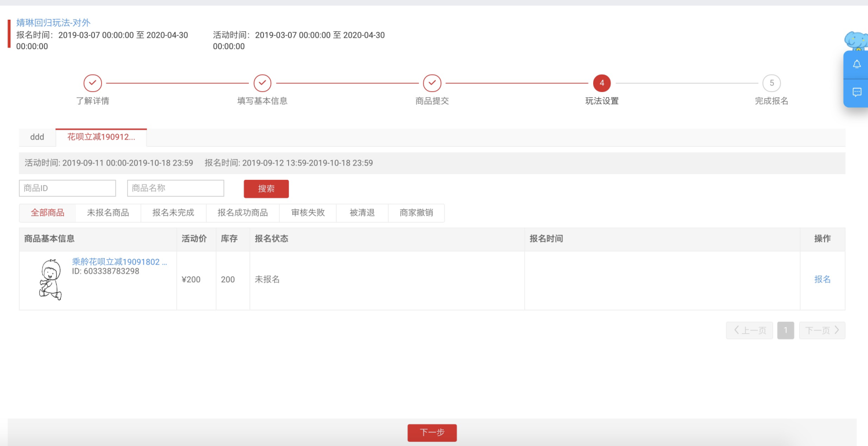The image size is (868, 446).
Task: Open product link 乘舲花呗立减19091802
Action: (119, 262)
